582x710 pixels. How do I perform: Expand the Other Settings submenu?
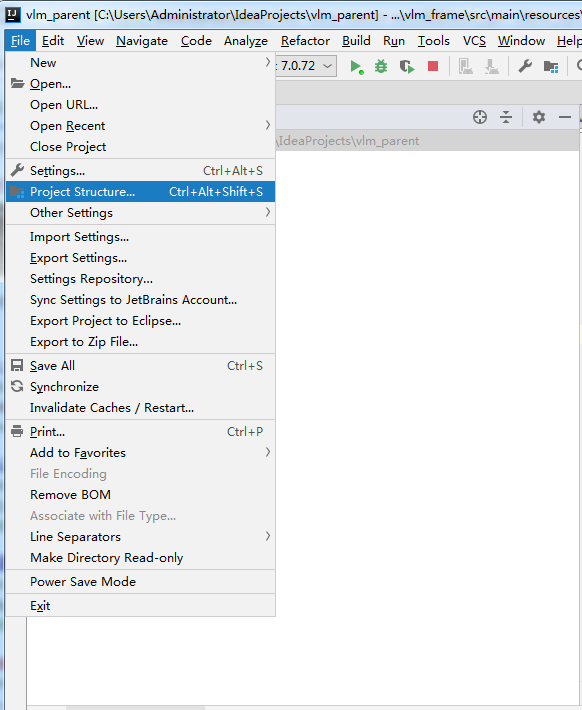coord(140,213)
